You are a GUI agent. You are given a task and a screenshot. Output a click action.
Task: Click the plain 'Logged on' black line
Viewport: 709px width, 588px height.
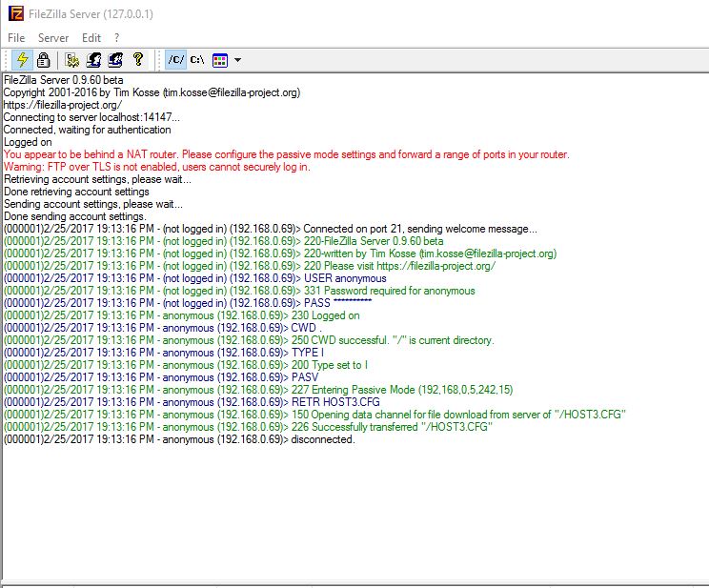click(x=28, y=142)
